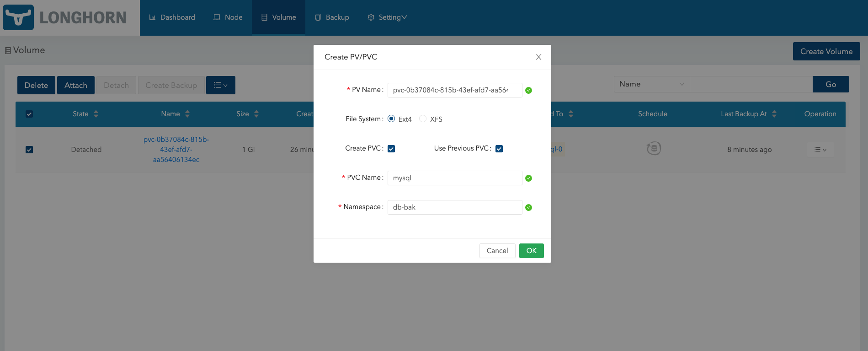868x351 pixels.
Task: Select the Ext4 file system radio
Action: tap(391, 119)
